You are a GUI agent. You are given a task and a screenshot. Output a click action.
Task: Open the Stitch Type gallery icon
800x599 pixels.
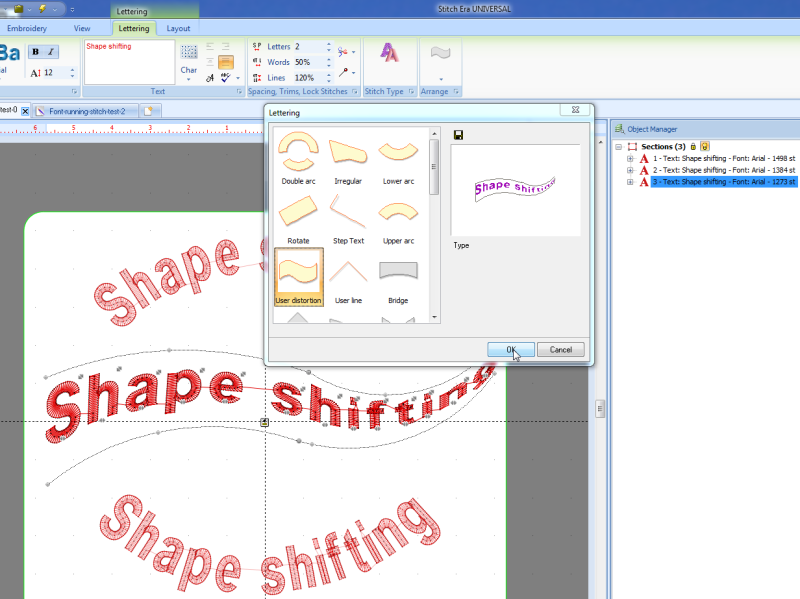coord(389,53)
